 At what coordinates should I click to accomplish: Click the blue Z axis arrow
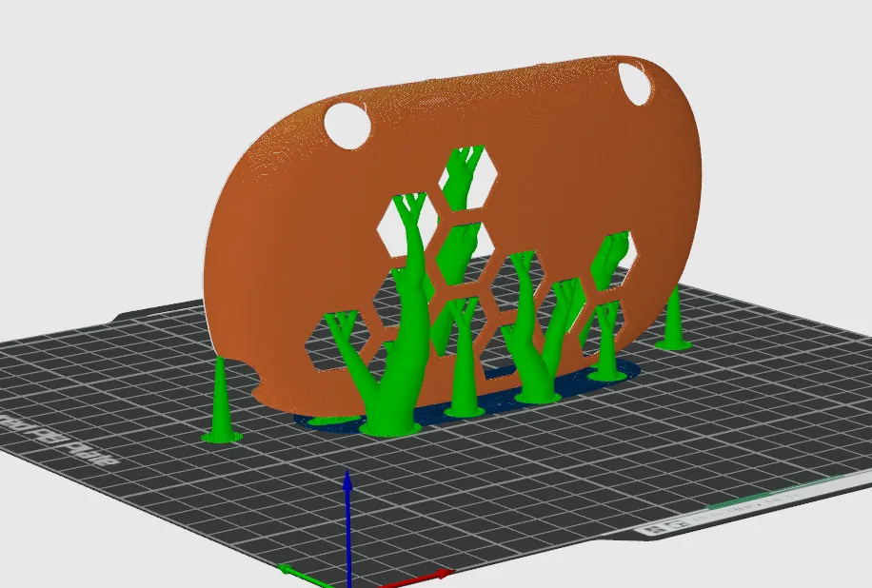[x=348, y=528]
